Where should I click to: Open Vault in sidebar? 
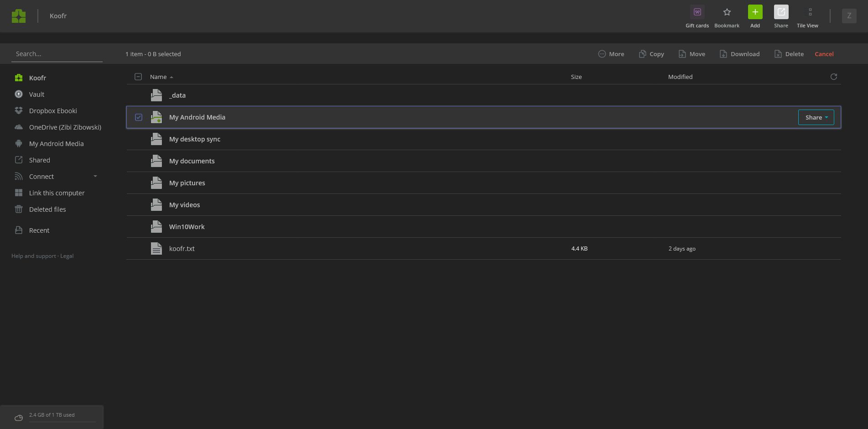coord(36,94)
